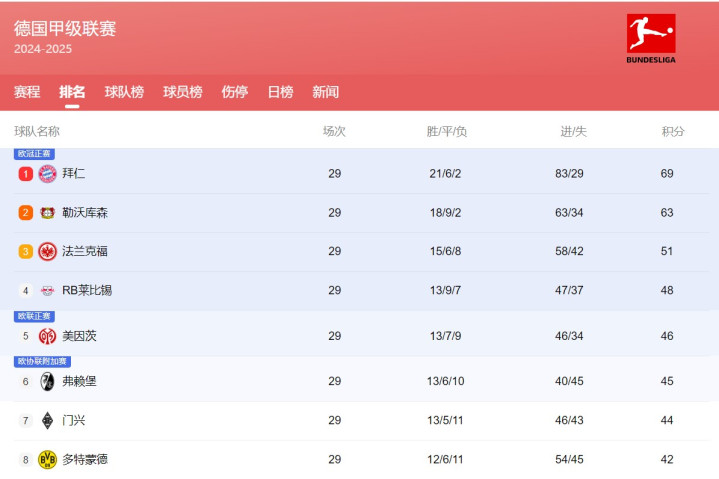Click the Freiburg club crest
Screen dimensions: 719x479
47,381
